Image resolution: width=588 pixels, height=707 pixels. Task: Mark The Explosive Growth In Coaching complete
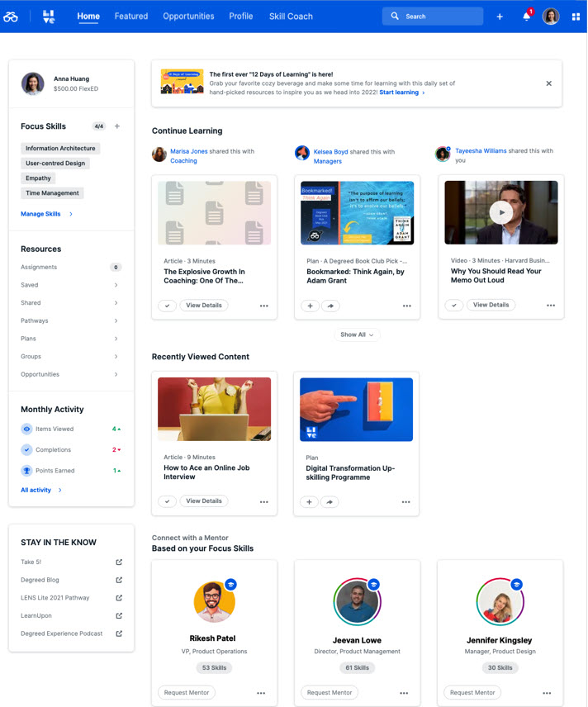click(167, 306)
